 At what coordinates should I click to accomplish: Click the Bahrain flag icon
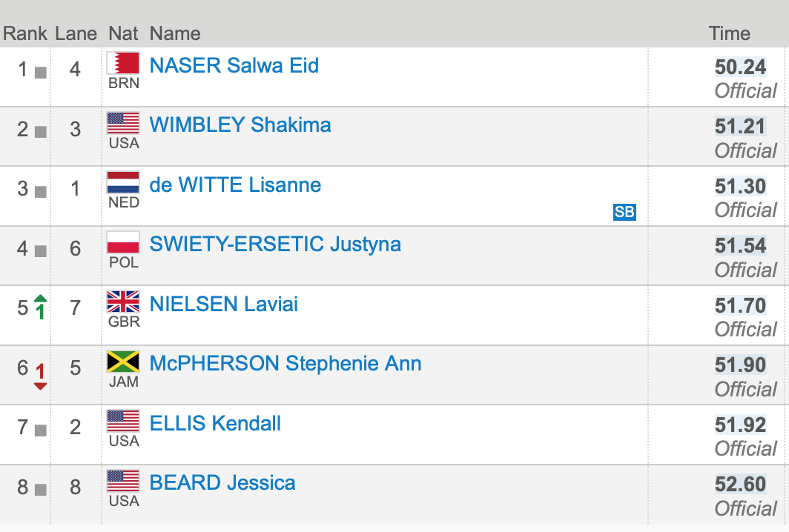click(x=123, y=63)
